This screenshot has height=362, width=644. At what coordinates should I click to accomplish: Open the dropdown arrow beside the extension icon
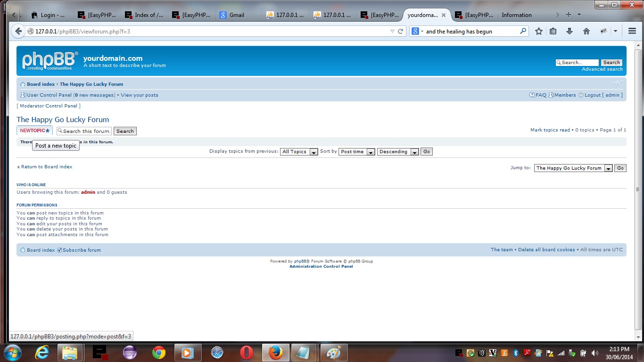pyautogui.click(x=615, y=31)
